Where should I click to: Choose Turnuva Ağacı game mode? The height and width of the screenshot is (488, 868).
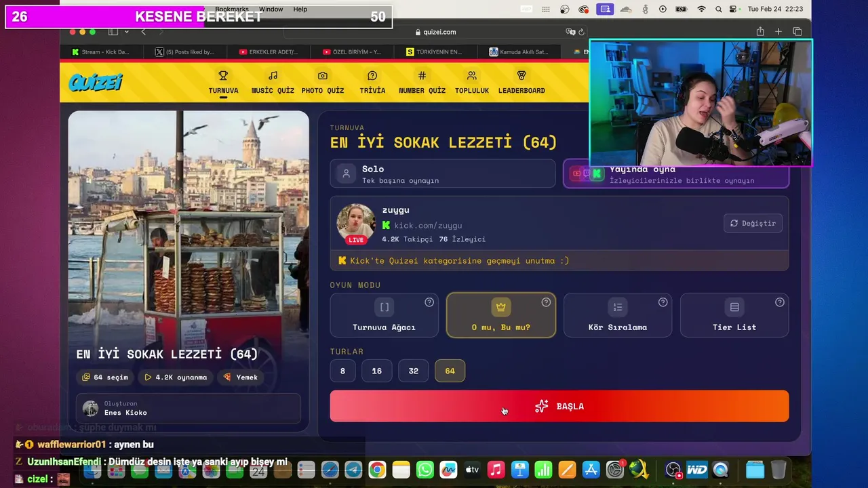384,315
